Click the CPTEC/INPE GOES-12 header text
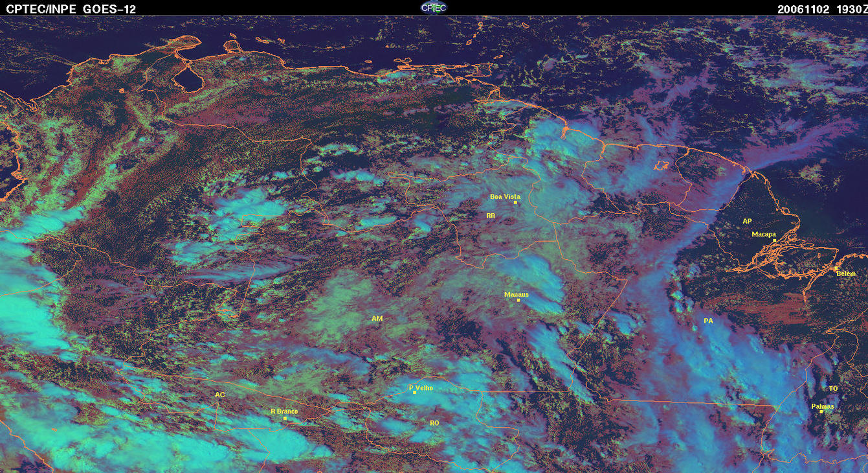This screenshot has height=473, width=868. (x=71, y=8)
